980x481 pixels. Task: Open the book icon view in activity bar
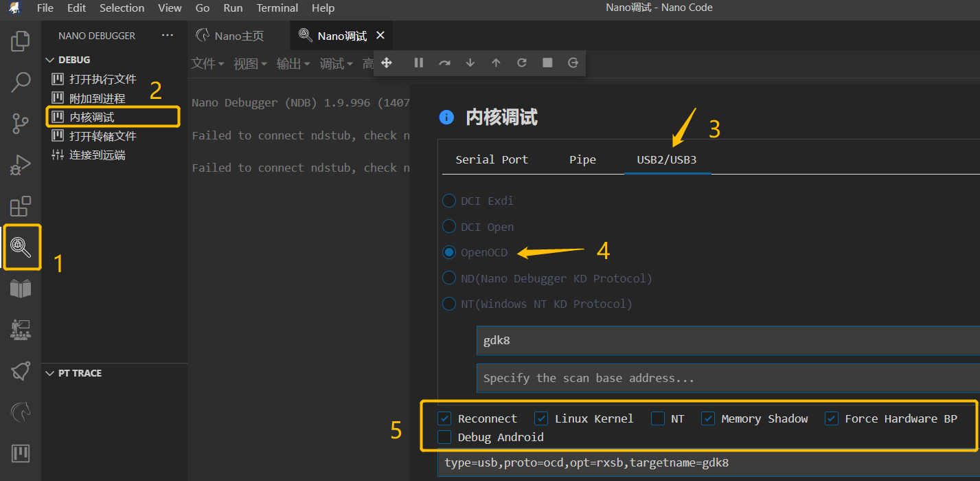point(21,289)
